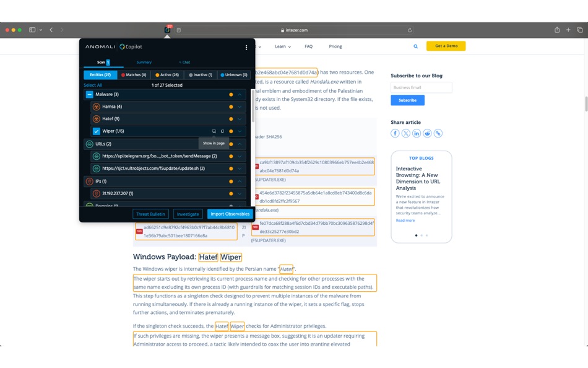Image resolution: width=588 pixels, height=368 pixels.
Task: Open the Copilot panel three-dot menu
Action: pos(246,47)
